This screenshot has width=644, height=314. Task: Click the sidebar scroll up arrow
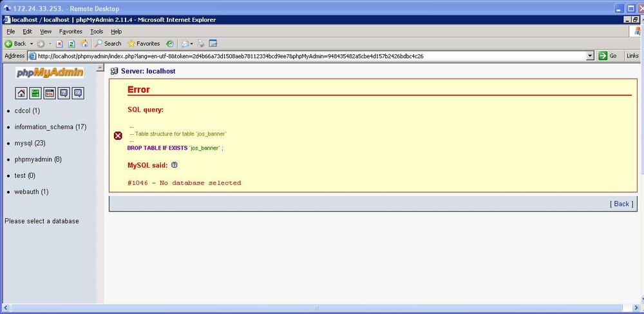pyautogui.click(x=100, y=68)
